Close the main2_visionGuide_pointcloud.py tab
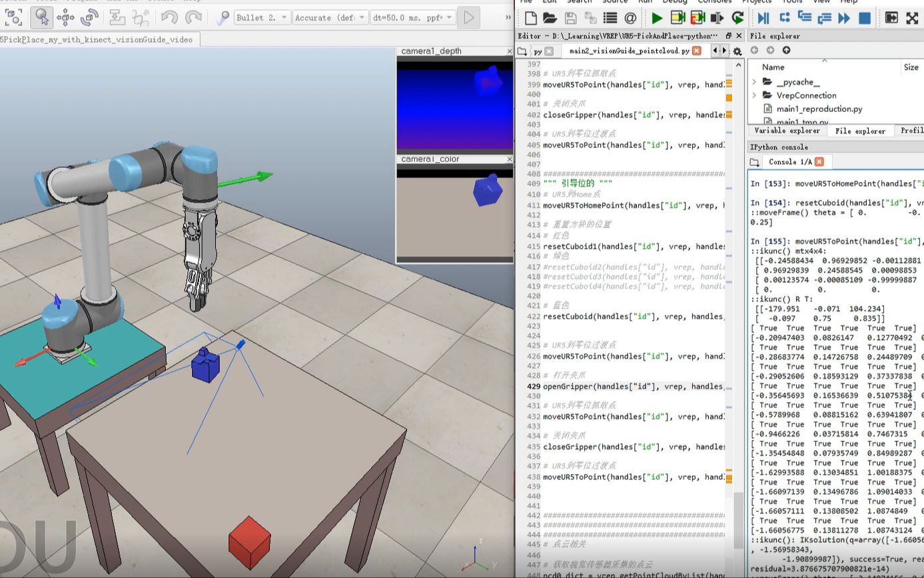 (696, 51)
